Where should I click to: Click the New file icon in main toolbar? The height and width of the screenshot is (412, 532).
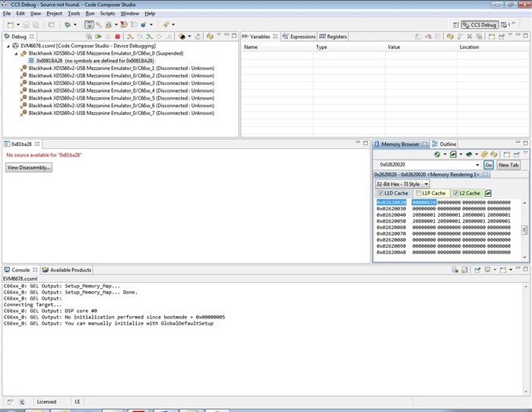(11, 25)
